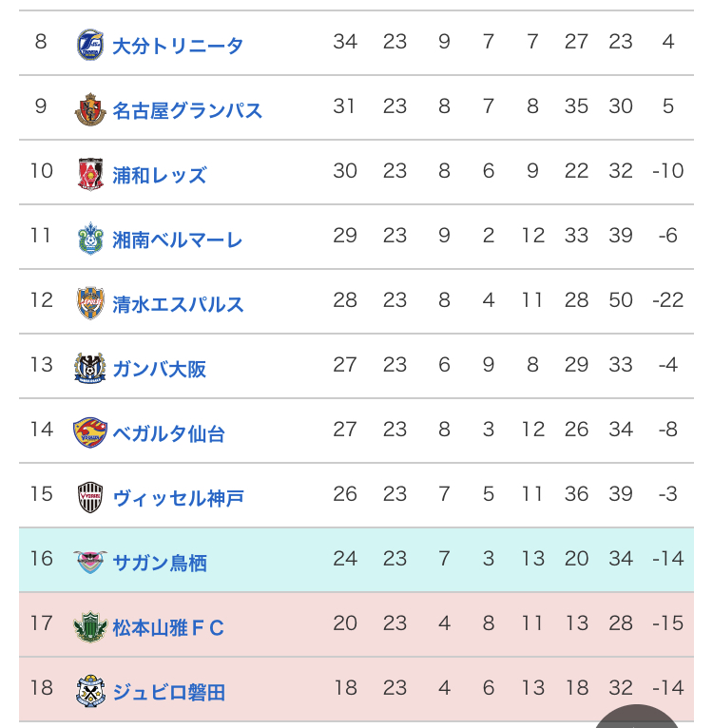Click the Jubilo Iwata team crest icon
The width and height of the screenshot is (713, 728).
[x=90, y=691]
